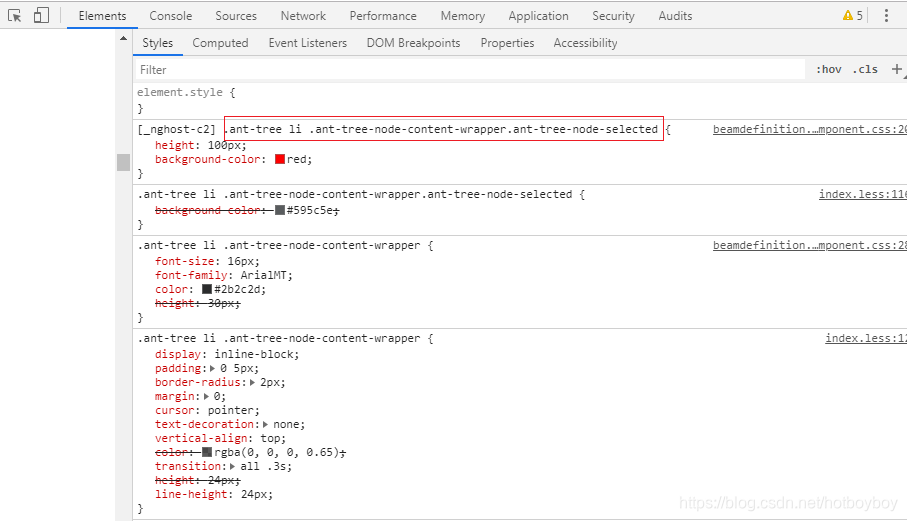Open the Security panel tab
Viewport: 907px width, 521px height.
(613, 16)
